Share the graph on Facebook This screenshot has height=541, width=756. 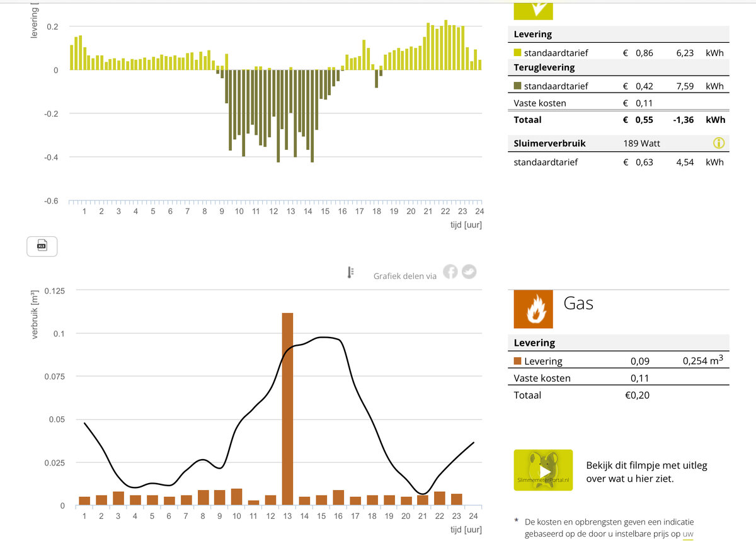tap(450, 271)
